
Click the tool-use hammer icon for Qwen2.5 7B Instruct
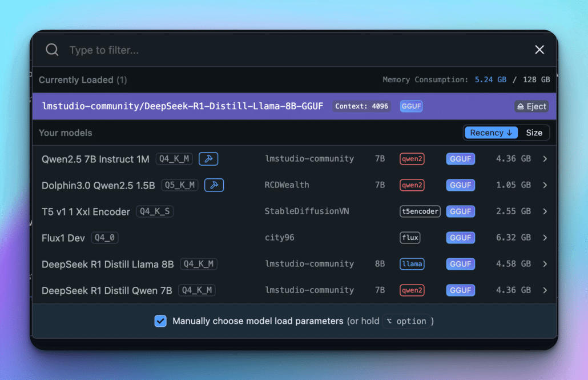[208, 159]
